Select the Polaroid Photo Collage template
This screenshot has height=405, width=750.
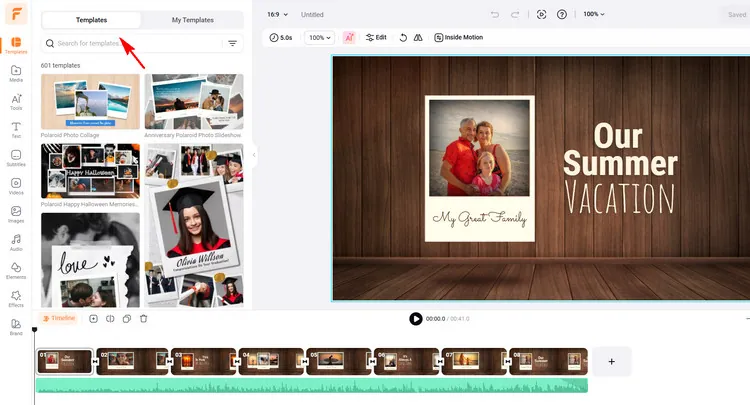click(90, 101)
